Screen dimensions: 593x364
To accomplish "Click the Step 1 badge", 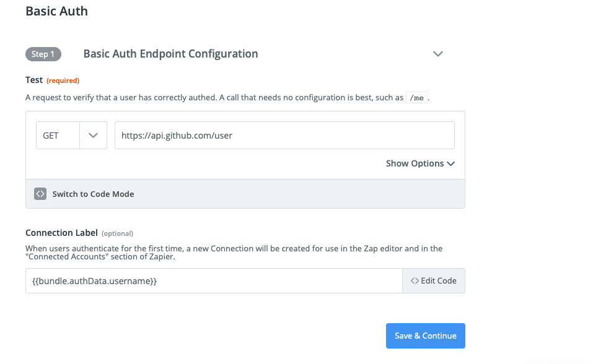I will [43, 54].
